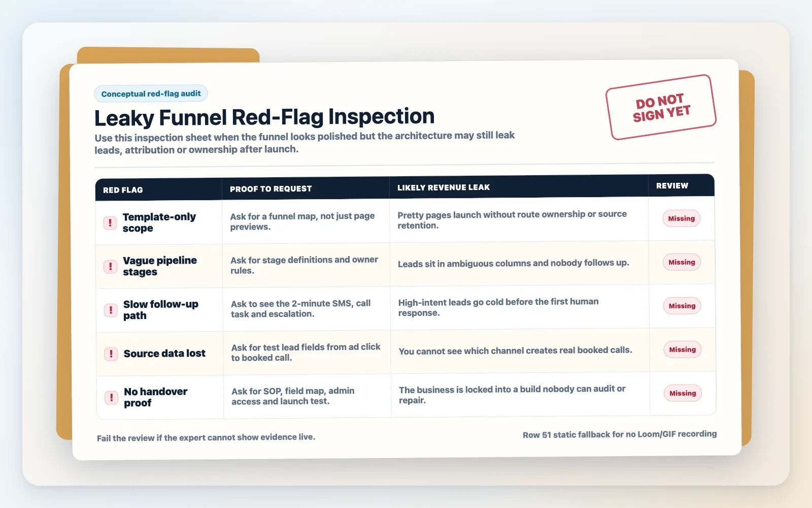This screenshot has width=812, height=508.
Task: Click the 'Fail the review' footer note
Action: click(206, 437)
